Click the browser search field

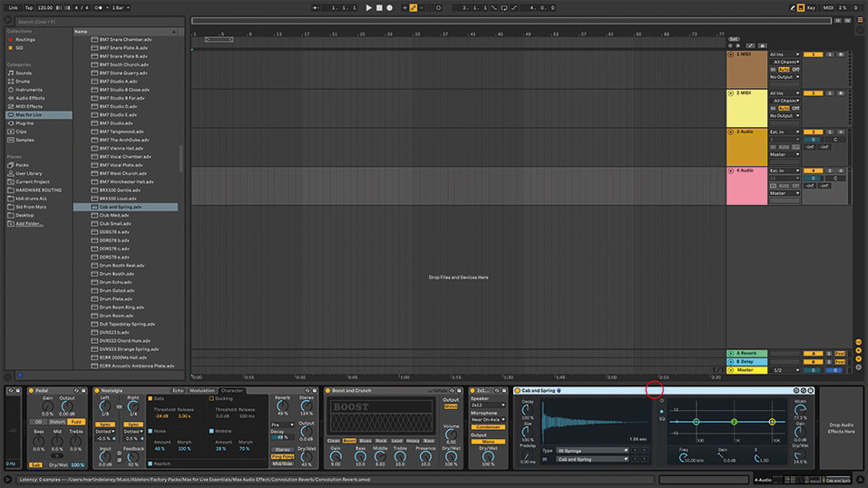[100, 22]
